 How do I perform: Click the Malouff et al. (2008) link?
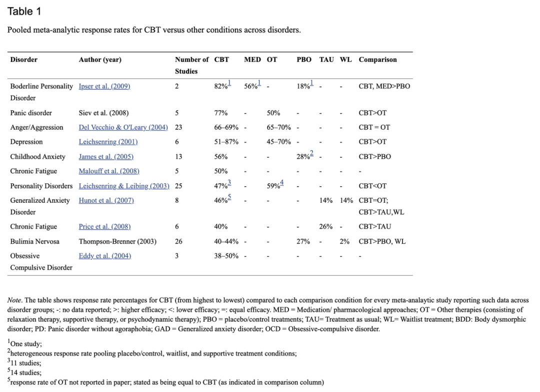[109, 171]
